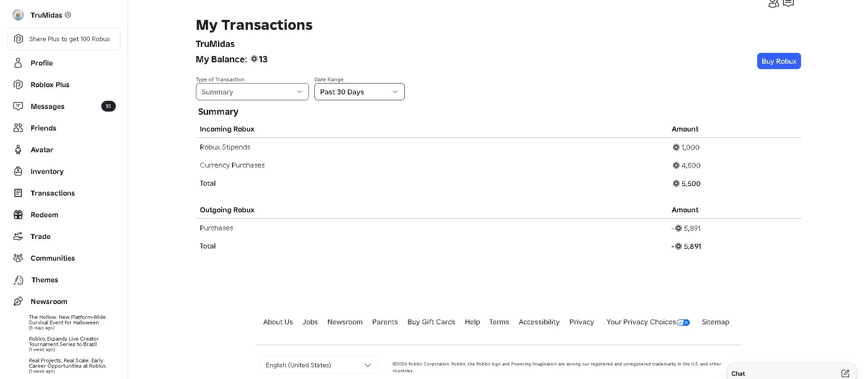Open the Messages envelope icon

18,106
